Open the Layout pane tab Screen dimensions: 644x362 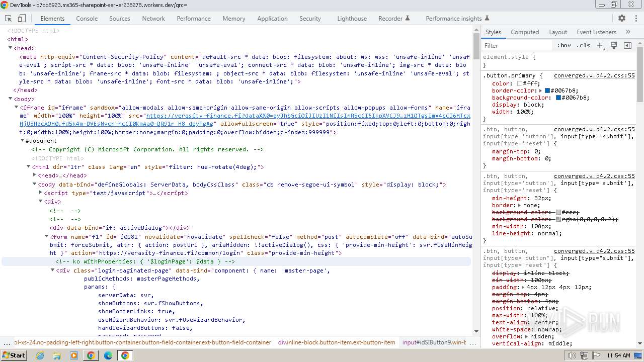point(558,32)
